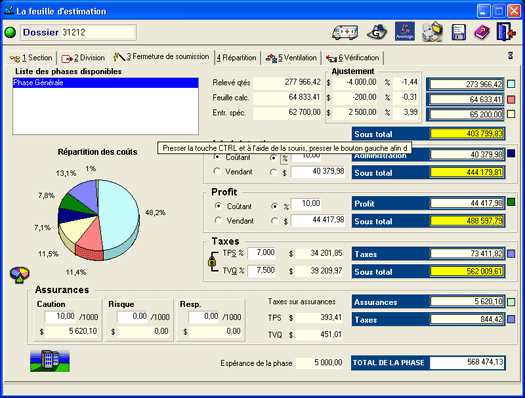Click the Relevé qtés value 277 966,42
Image resolution: width=525 pixels, height=398 pixels.
pos(287,83)
